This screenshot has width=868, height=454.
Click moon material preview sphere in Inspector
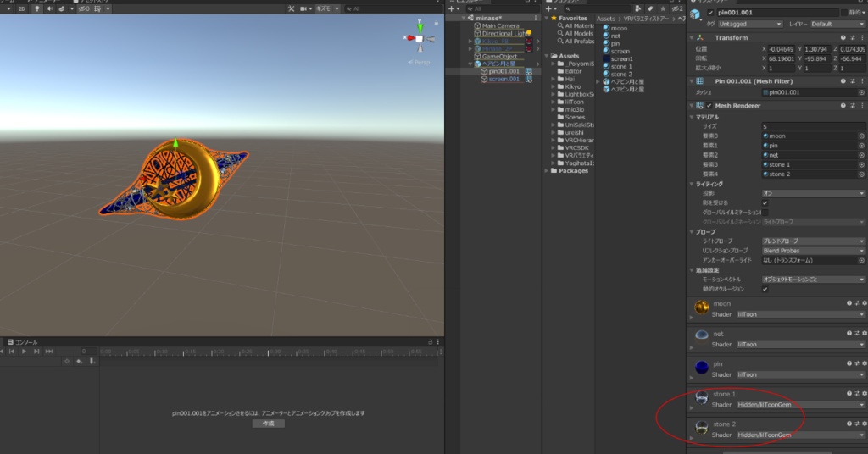pos(701,307)
